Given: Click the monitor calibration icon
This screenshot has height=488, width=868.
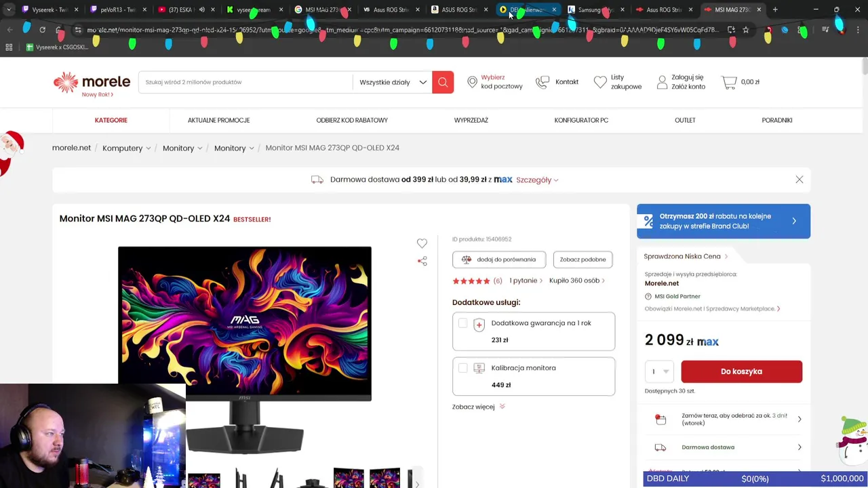Looking at the screenshot, I should click(x=479, y=369).
